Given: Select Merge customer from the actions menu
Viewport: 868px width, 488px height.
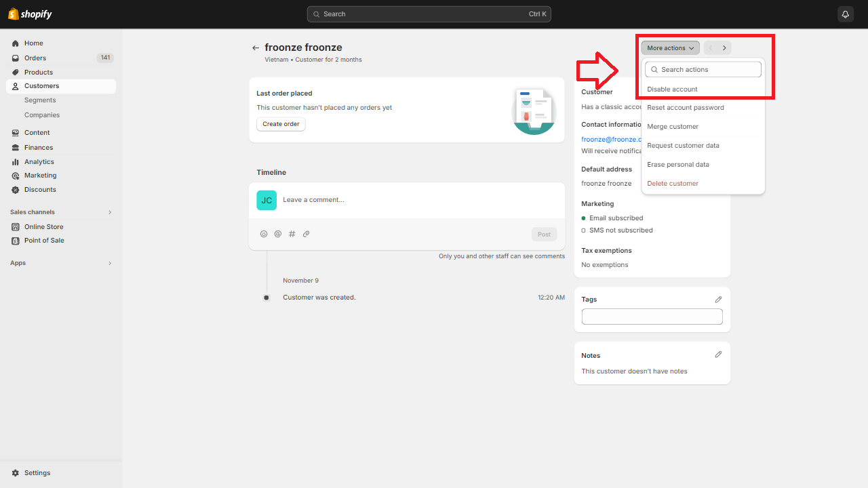Looking at the screenshot, I should click(x=673, y=126).
